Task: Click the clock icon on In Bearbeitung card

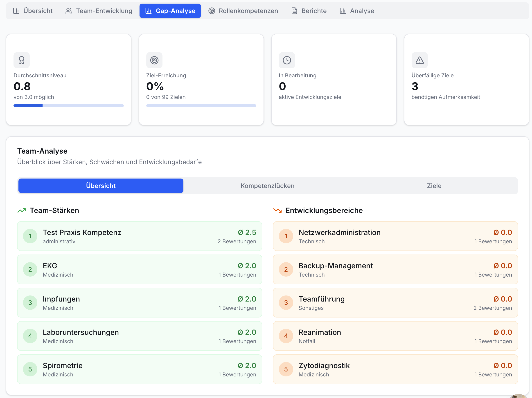Action: click(287, 60)
